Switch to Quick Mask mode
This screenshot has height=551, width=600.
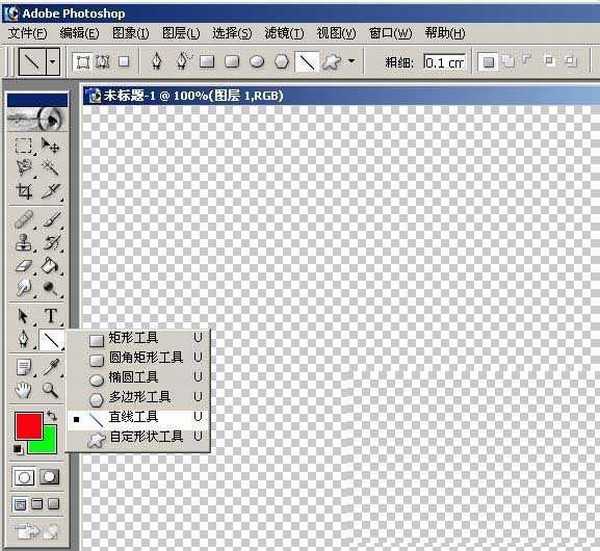(49, 477)
